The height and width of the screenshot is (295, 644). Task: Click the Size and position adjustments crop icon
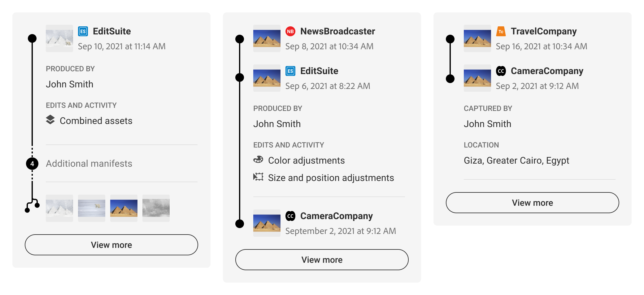(x=258, y=177)
